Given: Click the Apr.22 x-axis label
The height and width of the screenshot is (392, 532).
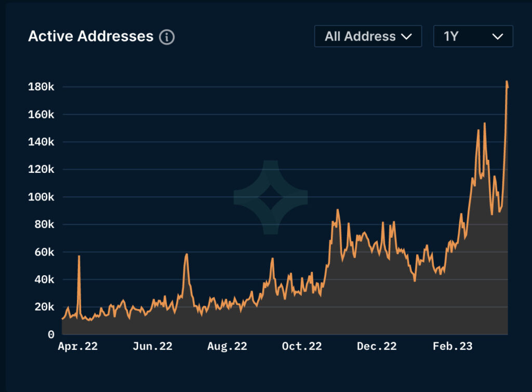Looking at the screenshot, I should (77, 347).
